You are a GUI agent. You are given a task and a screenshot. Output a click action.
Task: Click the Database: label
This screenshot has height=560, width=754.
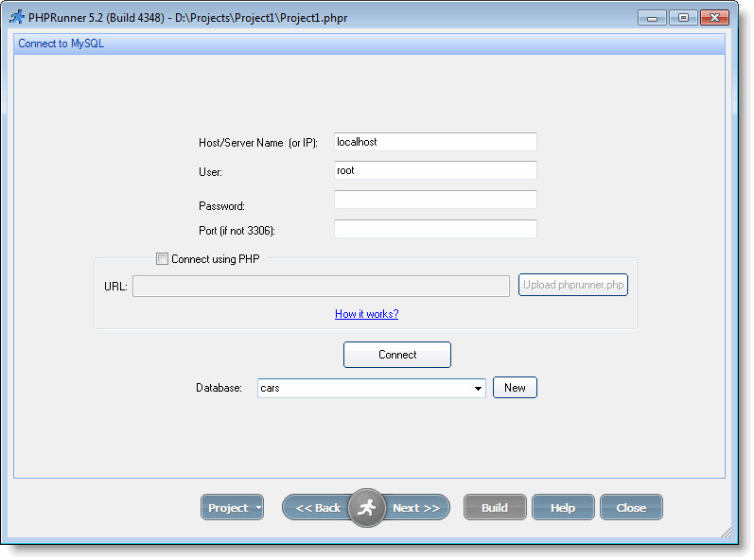point(219,388)
